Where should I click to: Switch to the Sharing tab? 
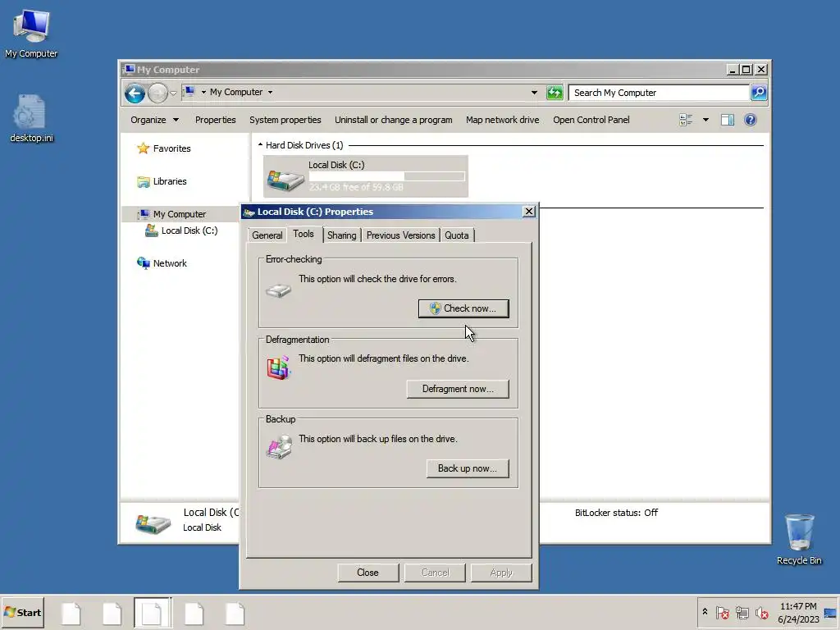[341, 235]
